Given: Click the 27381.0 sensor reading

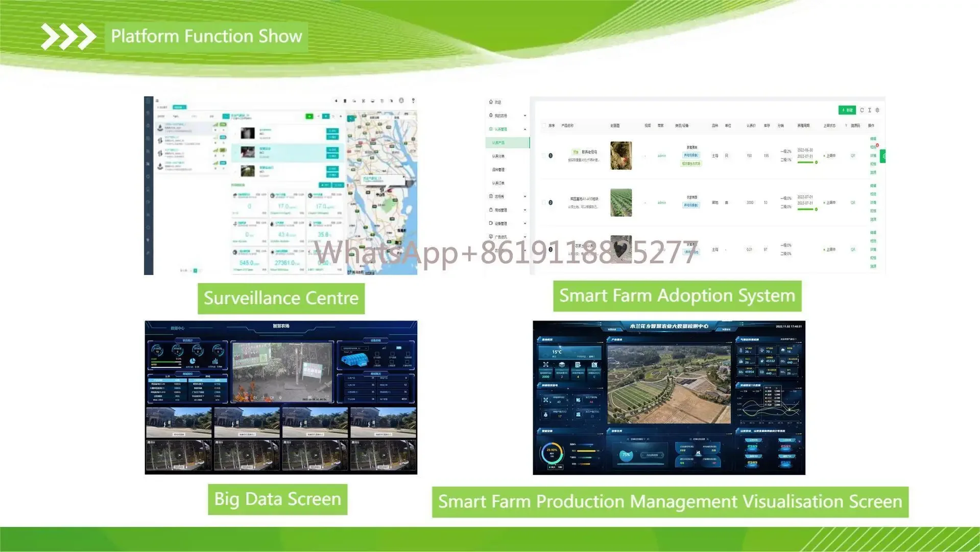Looking at the screenshot, I should point(285,263).
